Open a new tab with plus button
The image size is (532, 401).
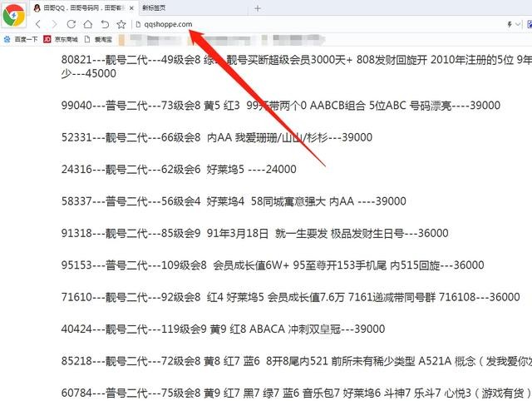pos(257,7)
